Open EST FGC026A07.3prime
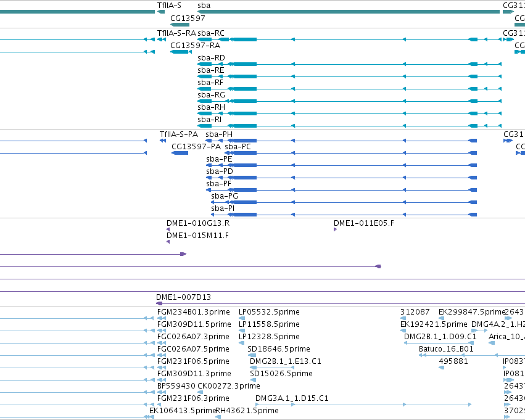Image resolution: width=525 pixels, height=420 pixels. (x=193, y=337)
